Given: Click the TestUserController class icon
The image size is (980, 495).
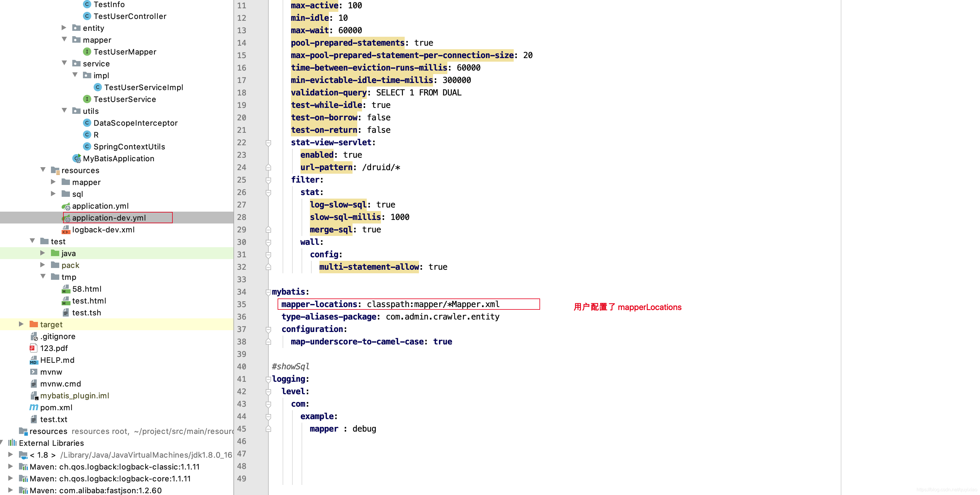Looking at the screenshot, I should [87, 16].
